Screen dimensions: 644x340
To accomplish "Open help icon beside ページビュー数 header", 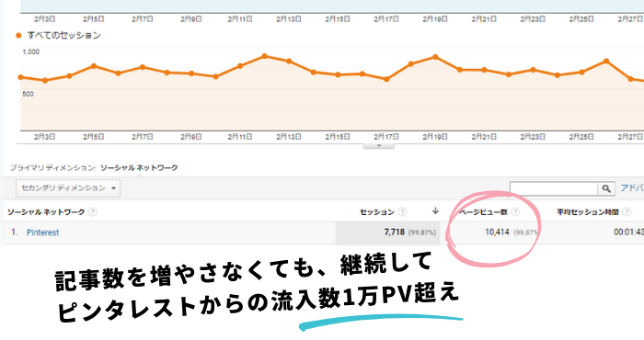I will click(515, 212).
